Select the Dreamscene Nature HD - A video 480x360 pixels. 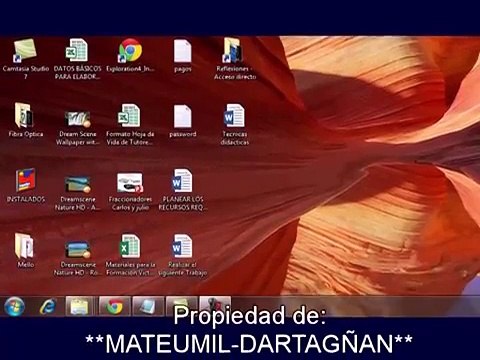pyautogui.click(x=78, y=192)
